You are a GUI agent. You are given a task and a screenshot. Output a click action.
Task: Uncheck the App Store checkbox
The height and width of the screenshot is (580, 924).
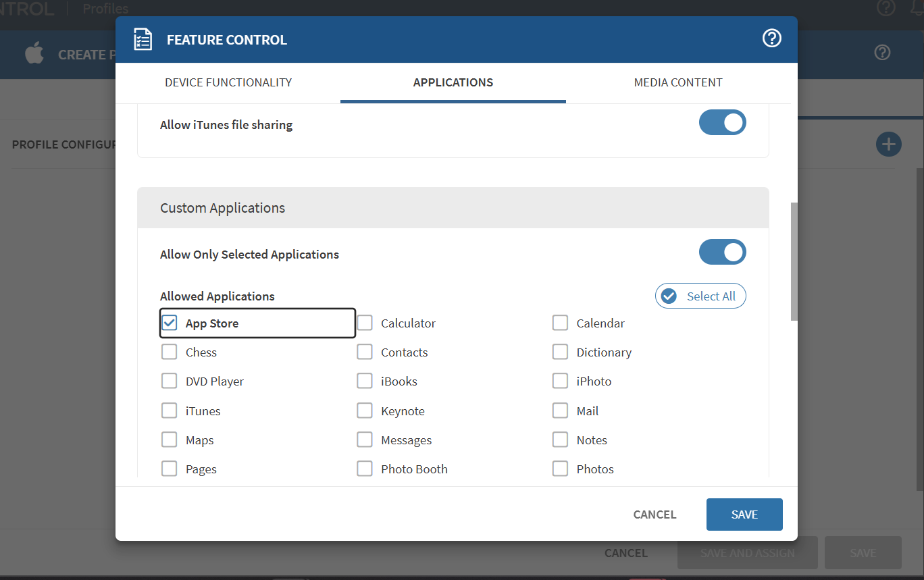click(x=170, y=323)
